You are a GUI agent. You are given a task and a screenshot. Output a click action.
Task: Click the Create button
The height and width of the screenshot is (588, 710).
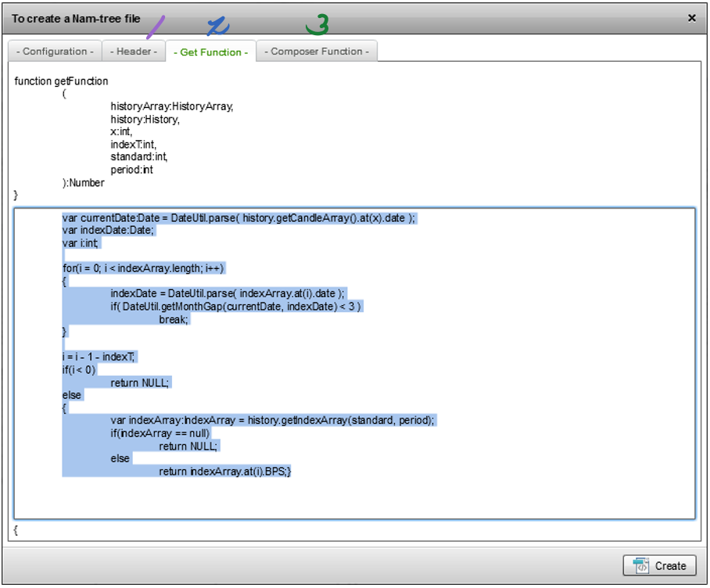(659, 565)
